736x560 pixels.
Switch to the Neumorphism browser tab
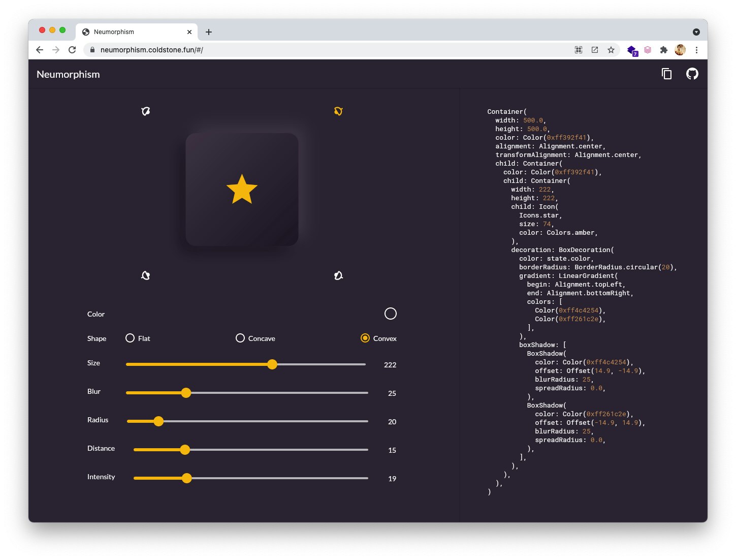pyautogui.click(x=137, y=32)
